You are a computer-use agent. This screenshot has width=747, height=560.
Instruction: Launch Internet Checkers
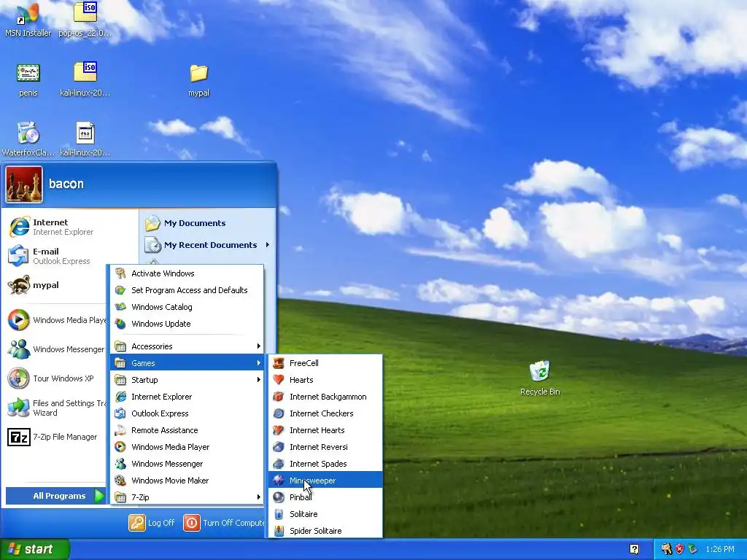[x=325, y=413]
